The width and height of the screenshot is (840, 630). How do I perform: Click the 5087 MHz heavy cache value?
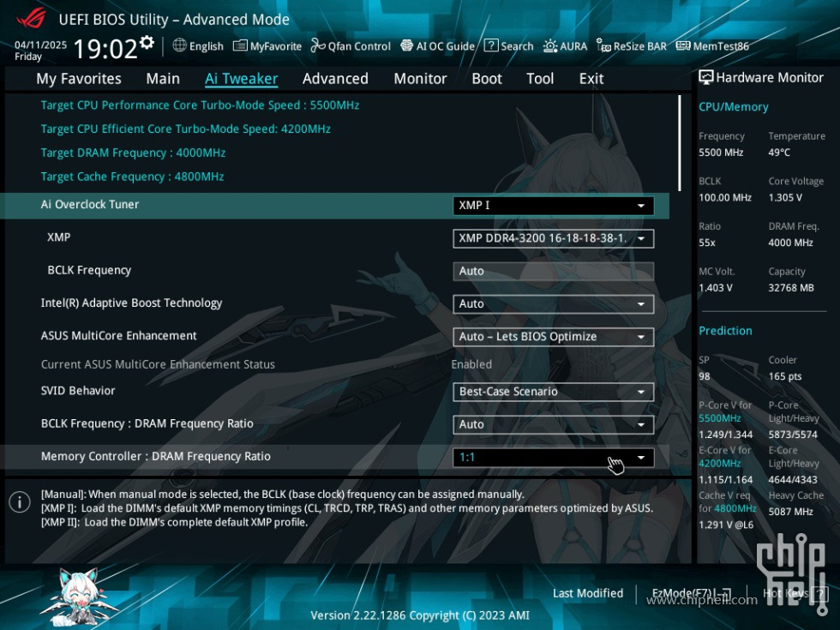click(x=791, y=513)
